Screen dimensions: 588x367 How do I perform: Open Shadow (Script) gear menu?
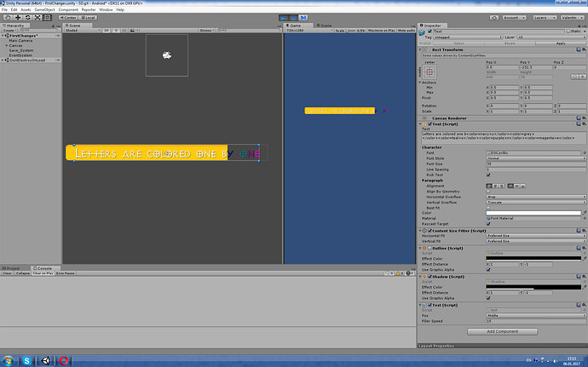tap(584, 276)
